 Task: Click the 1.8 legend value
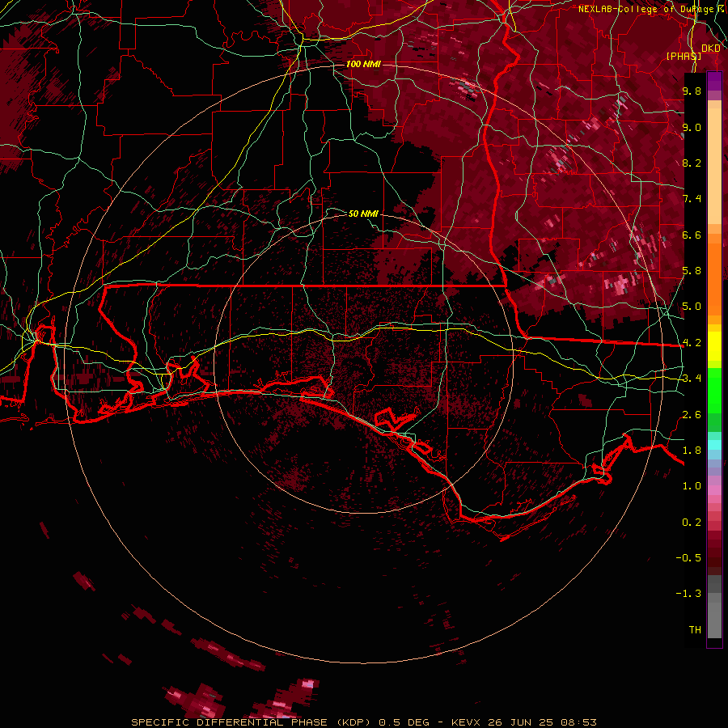[x=692, y=451]
